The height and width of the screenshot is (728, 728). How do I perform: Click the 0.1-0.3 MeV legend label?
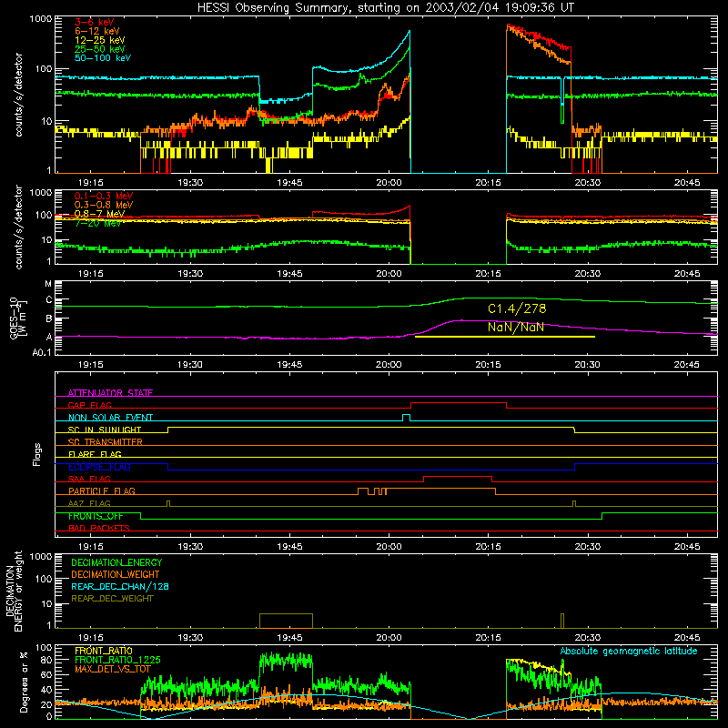click(x=104, y=196)
